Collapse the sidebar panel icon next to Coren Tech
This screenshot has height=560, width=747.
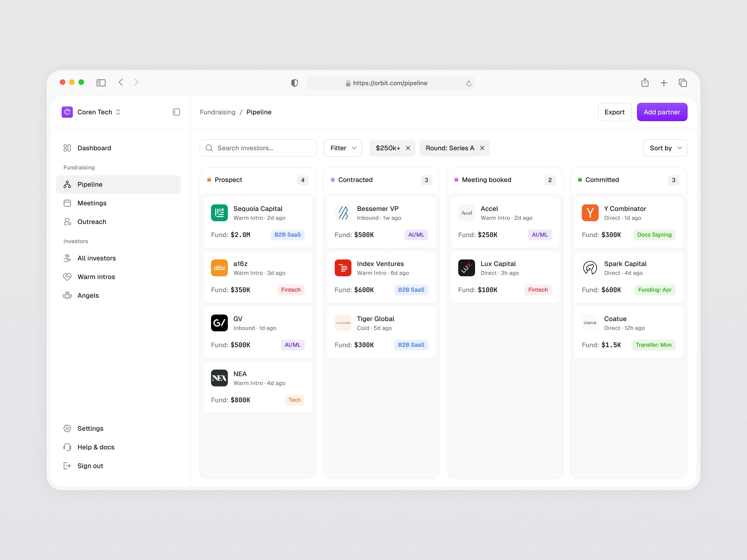pos(176,112)
